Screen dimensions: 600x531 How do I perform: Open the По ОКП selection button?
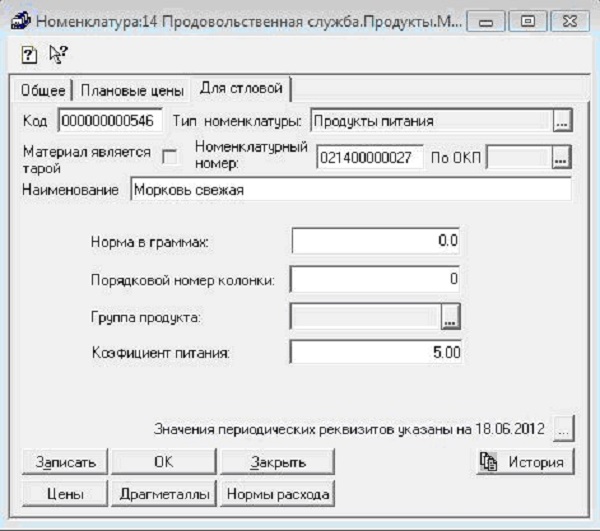[560, 157]
